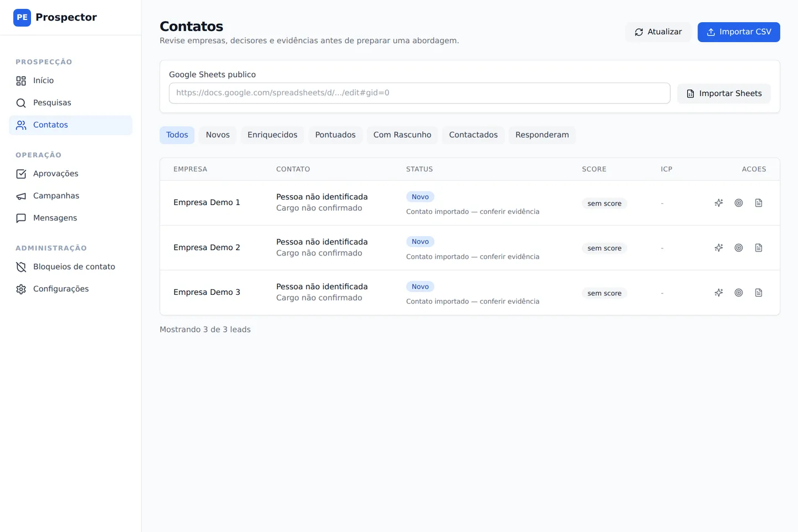Open Bloqueios de contato
Image resolution: width=798 pixels, height=532 pixels.
tap(70, 267)
